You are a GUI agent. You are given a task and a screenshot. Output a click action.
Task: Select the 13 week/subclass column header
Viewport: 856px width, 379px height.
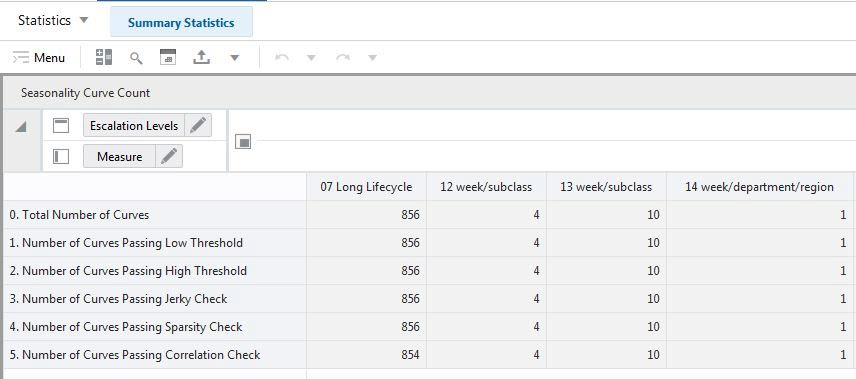click(606, 187)
